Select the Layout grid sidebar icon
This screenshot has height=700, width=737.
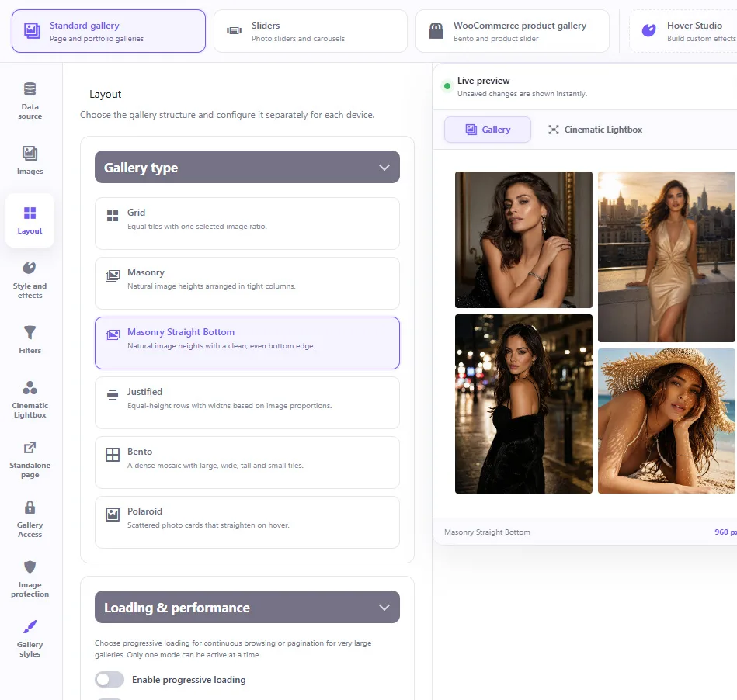coord(30,213)
